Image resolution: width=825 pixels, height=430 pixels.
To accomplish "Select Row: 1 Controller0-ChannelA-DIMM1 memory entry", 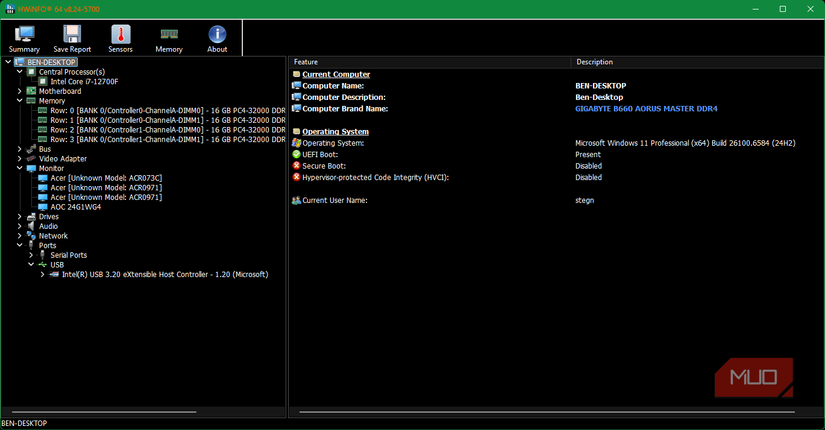I will coord(167,120).
